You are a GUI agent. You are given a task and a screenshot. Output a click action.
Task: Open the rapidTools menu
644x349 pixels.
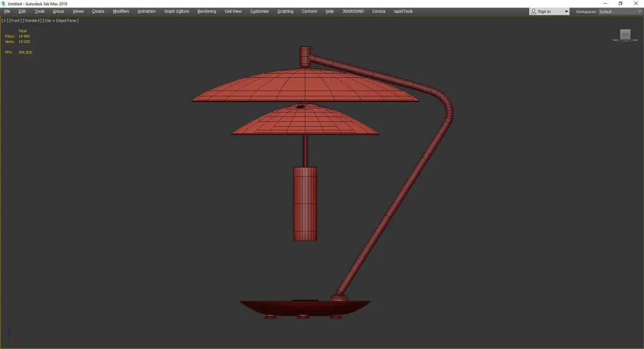pyautogui.click(x=404, y=11)
